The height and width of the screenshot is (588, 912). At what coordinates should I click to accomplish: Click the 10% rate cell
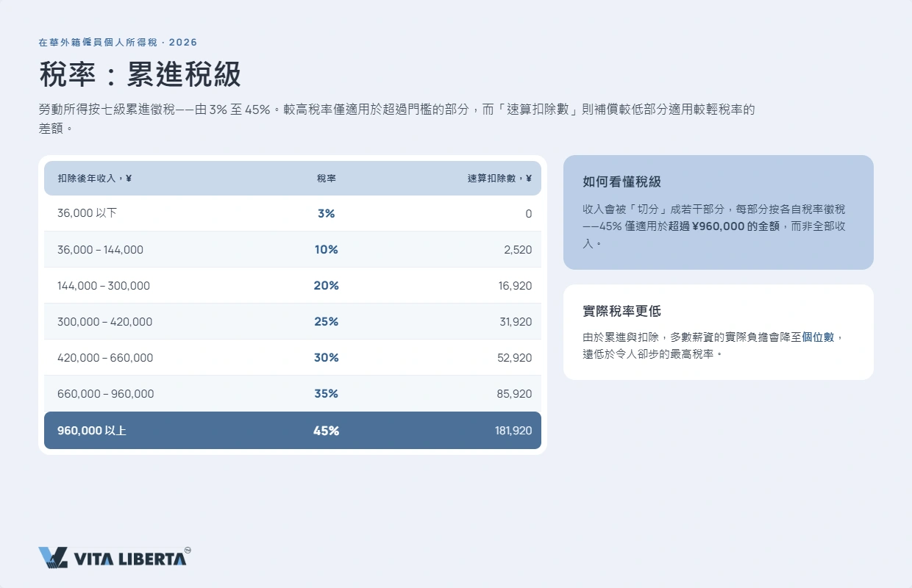pos(327,250)
